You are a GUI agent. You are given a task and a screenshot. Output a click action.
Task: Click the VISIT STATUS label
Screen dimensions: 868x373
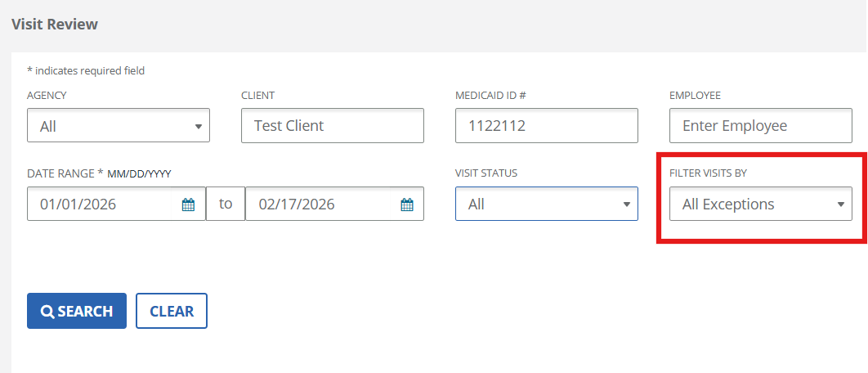tap(486, 173)
